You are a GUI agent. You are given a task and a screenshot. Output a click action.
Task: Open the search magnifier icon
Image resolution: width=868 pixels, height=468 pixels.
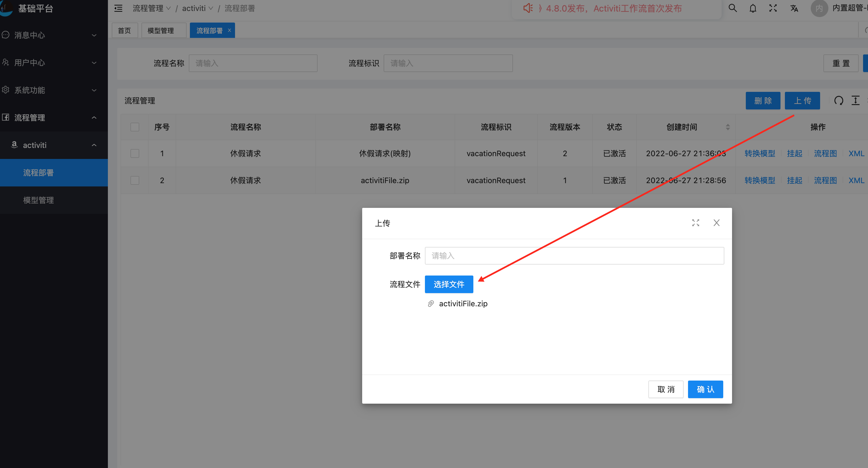pos(733,8)
